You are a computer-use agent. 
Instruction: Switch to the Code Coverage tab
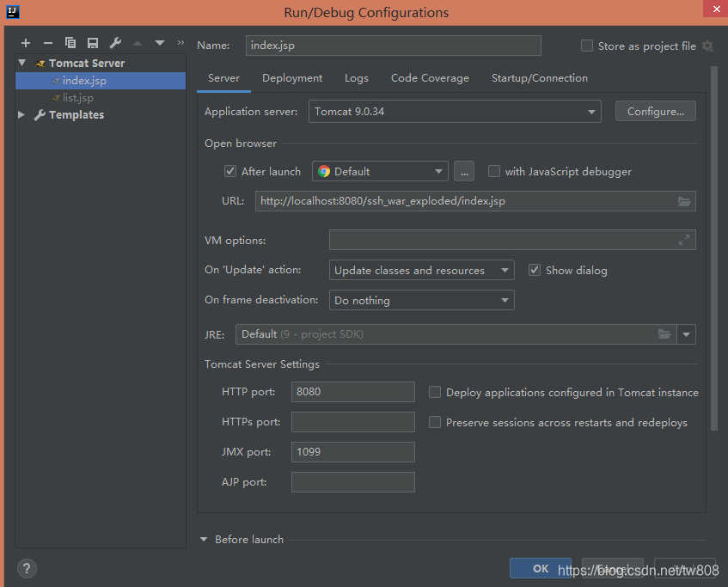pos(430,78)
